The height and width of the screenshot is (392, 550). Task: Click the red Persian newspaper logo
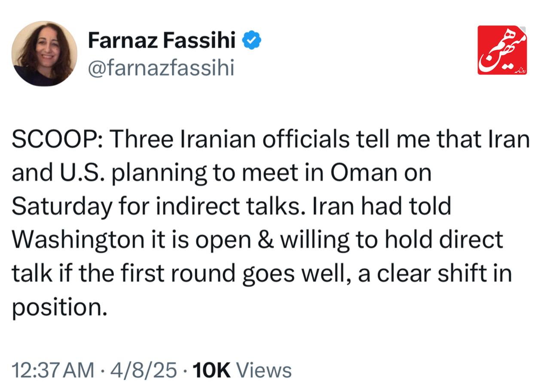tap(502, 50)
